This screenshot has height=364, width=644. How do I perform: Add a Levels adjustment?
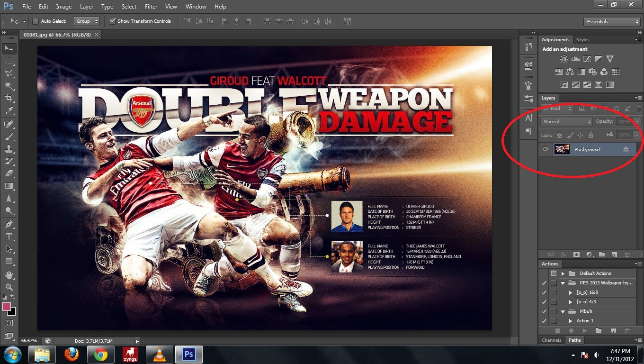pyautogui.click(x=576, y=59)
